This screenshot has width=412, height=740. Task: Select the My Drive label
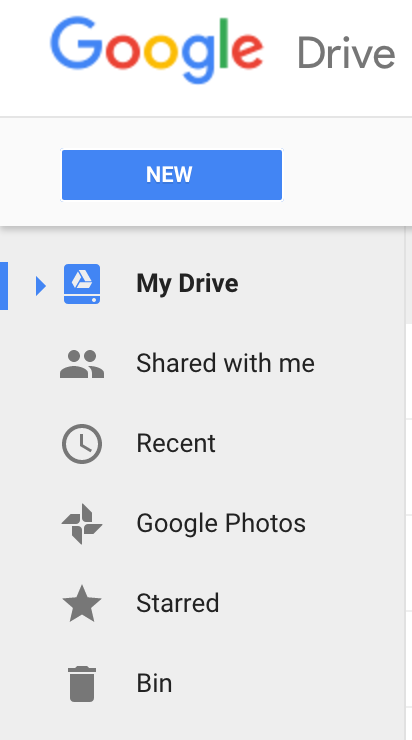(x=187, y=284)
